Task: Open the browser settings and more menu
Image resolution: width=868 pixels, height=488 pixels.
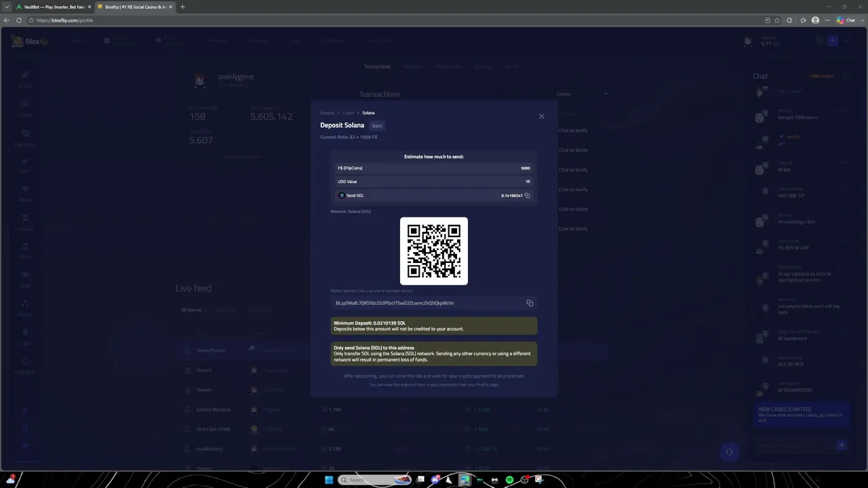Action: (827, 20)
